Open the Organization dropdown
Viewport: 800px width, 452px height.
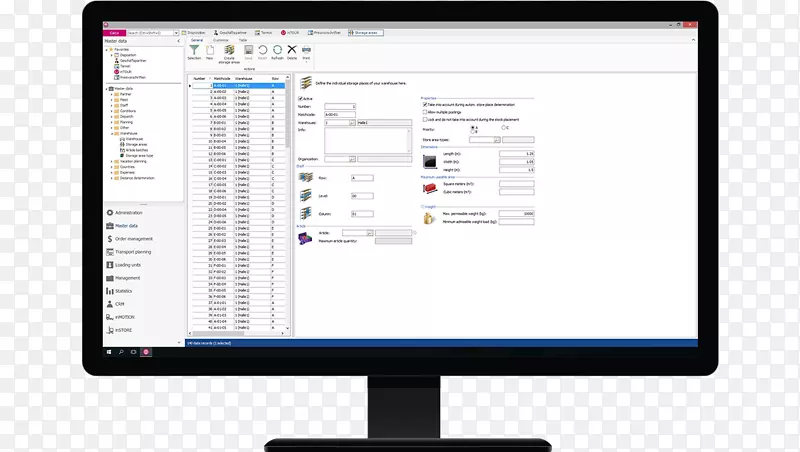pos(352,158)
